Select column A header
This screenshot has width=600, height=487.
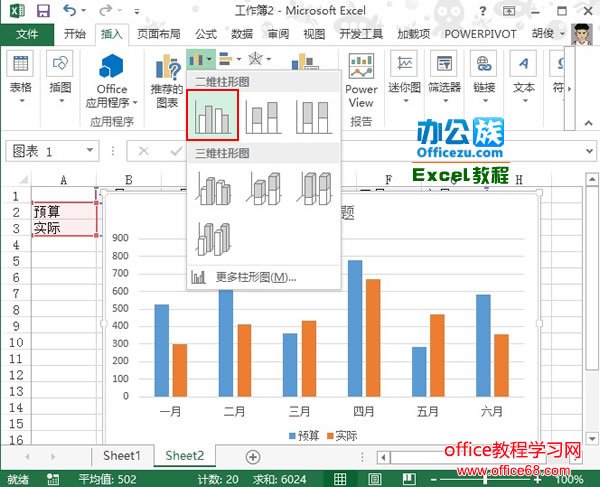click(x=64, y=179)
